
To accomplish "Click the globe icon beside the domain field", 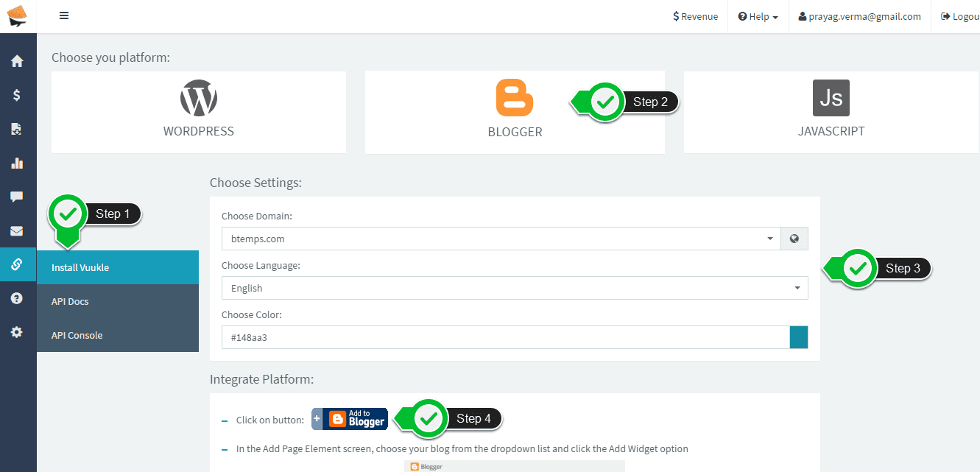I will click(x=794, y=239).
